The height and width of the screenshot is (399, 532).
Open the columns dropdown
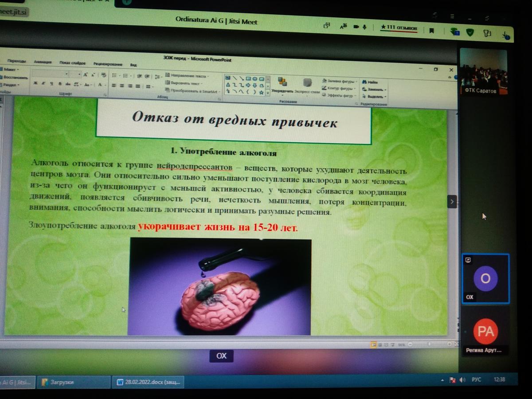click(x=149, y=86)
